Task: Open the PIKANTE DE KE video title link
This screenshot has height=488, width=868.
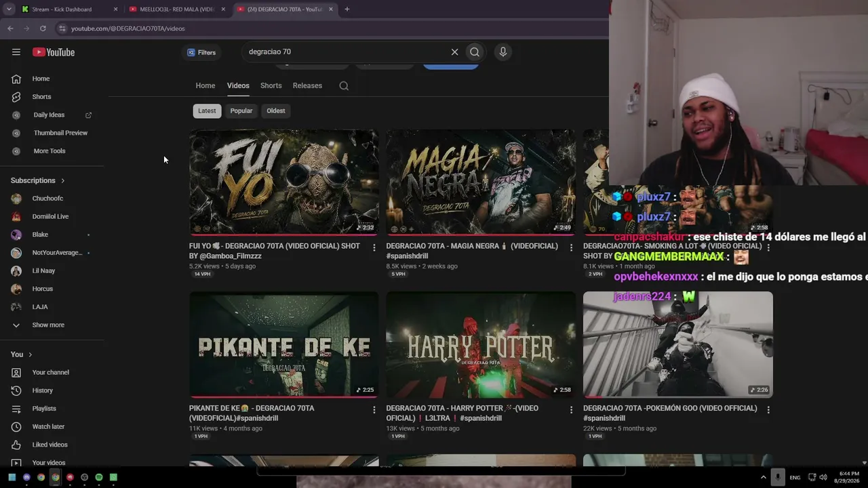Action: tap(252, 413)
